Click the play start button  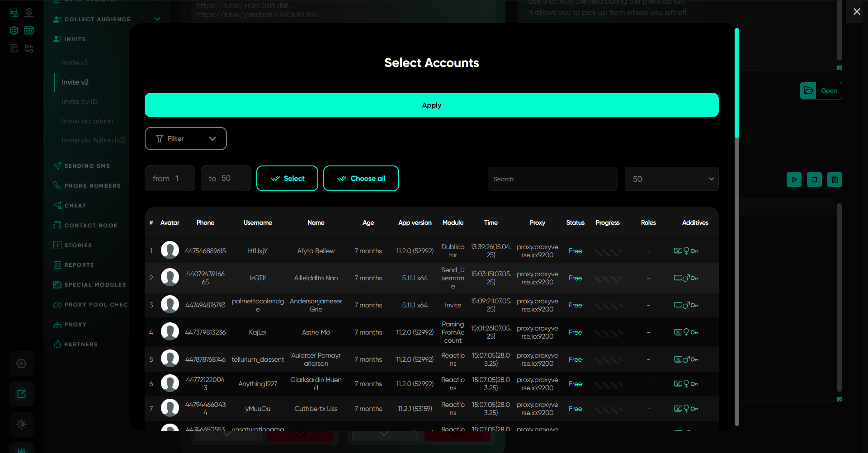point(794,179)
